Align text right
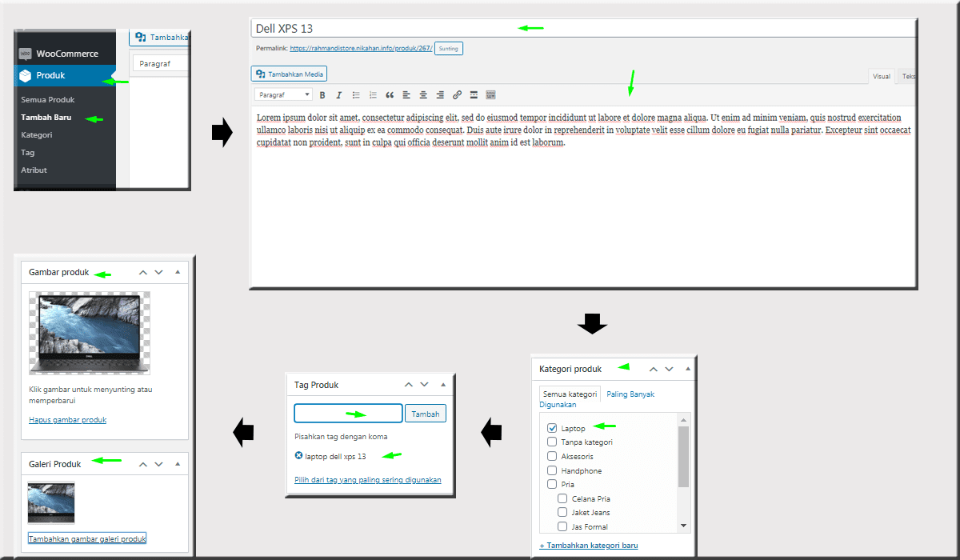This screenshot has height=560, width=960. [440, 94]
